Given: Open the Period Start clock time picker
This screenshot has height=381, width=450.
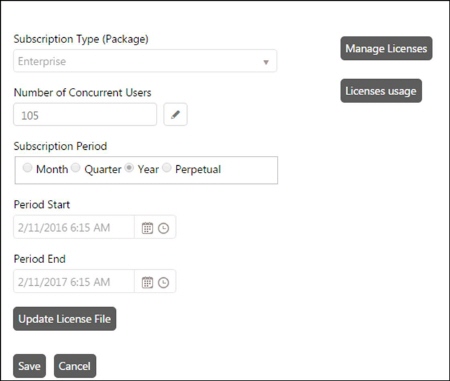Looking at the screenshot, I should click(x=163, y=228).
